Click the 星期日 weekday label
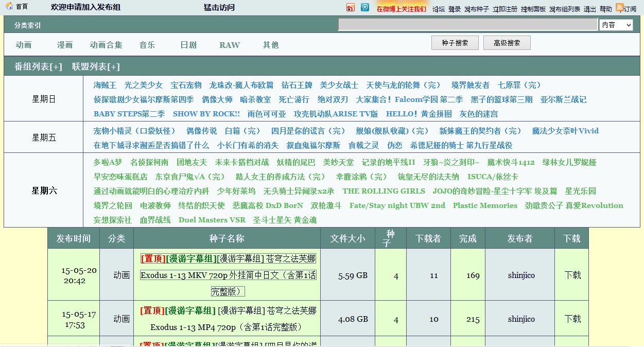The width and height of the screenshot is (644, 347). [44, 99]
